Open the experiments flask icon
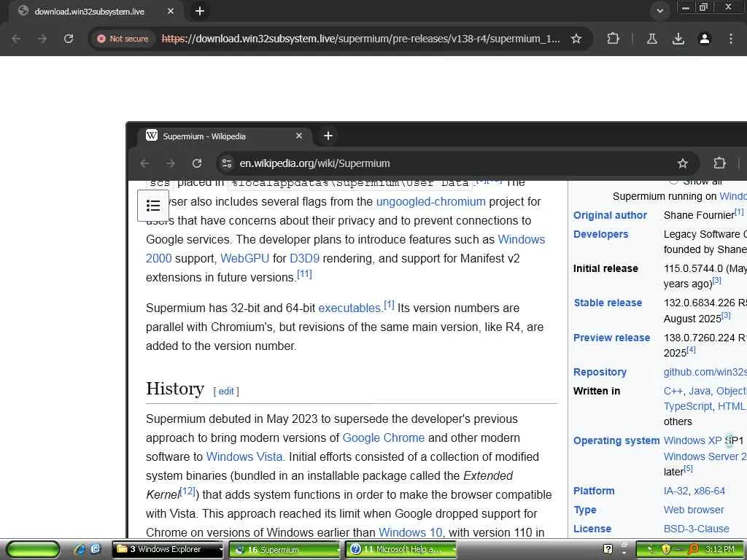 pyautogui.click(x=652, y=39)
